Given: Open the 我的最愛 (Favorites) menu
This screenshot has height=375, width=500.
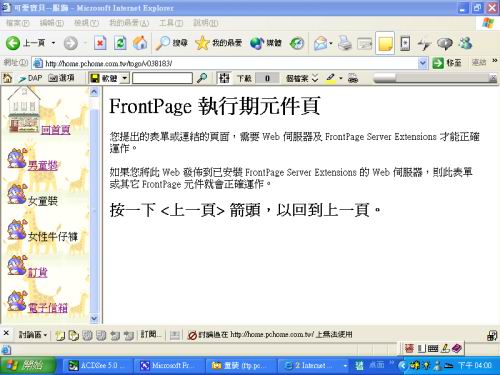Looking at the screenshot, I should click(x=129, y=23).
